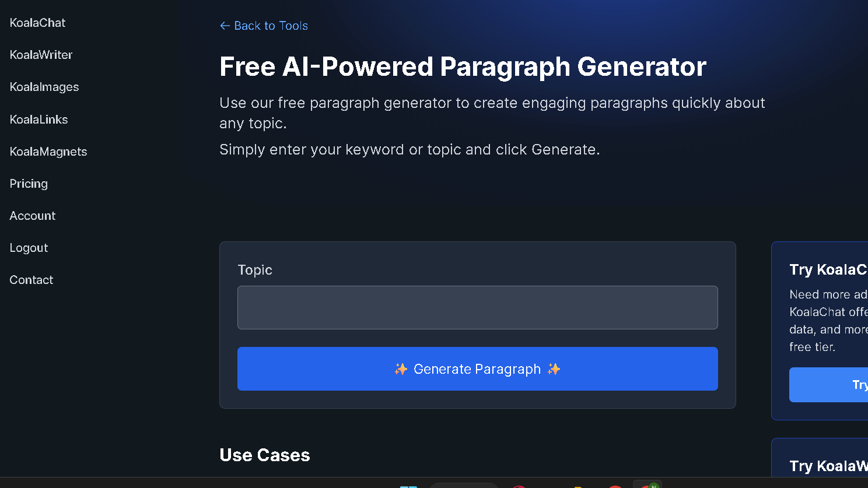View the Pricing page
Screen dimensions: 868x488
(29, 183)
